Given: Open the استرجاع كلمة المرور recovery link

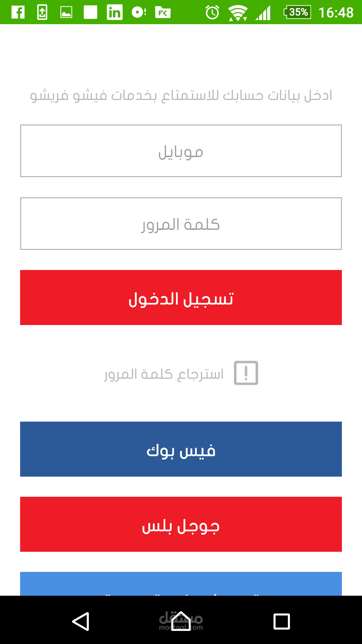Looking at the screenshot, I should coord(164,374).
